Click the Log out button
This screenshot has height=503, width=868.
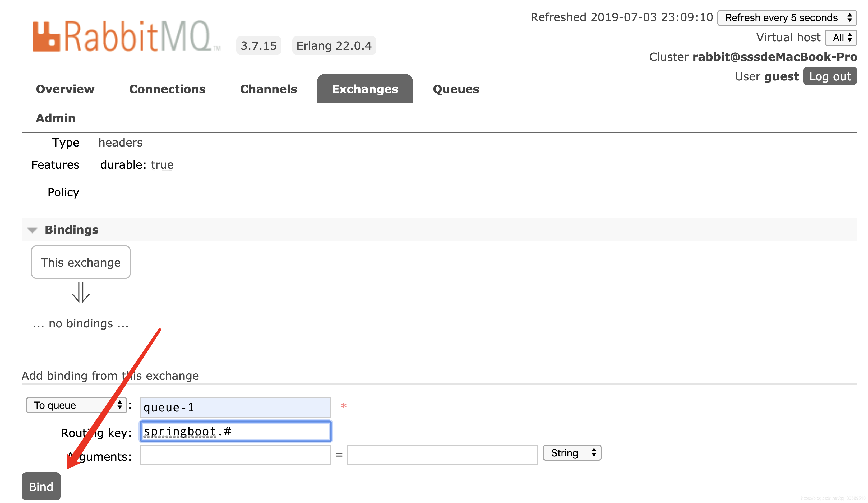(x=830, y=76)
